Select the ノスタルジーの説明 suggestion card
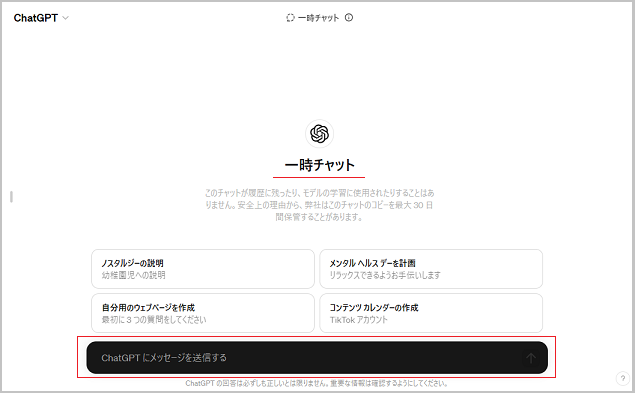Screen dimensions: 635x393 point(203,269)
